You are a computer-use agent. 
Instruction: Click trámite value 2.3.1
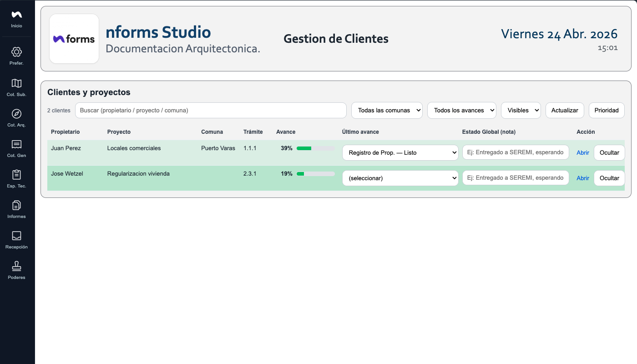(250, 174)
